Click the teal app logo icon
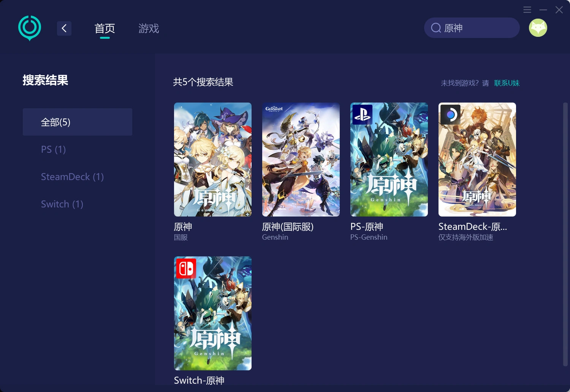Screen dimensions: 570x392 click(x=30, y=28)
